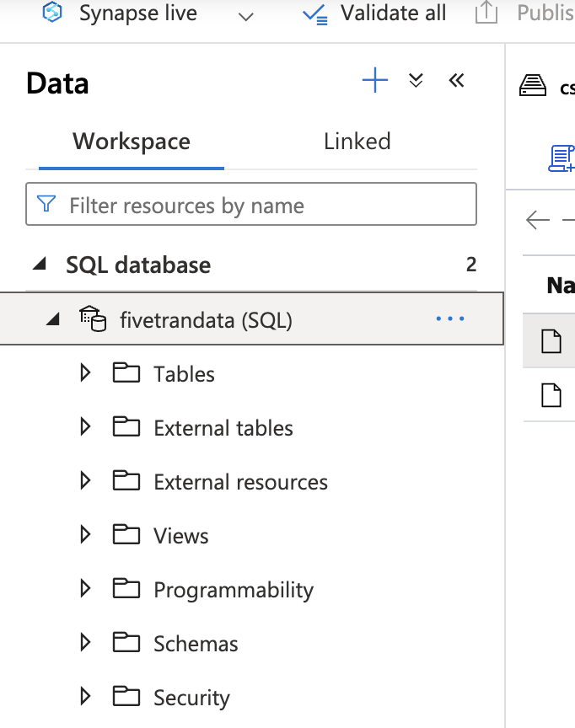The width and height of the screenshot is (575, 728).
Task: Click the Views folder icon
Action: [x=126, y=534]
